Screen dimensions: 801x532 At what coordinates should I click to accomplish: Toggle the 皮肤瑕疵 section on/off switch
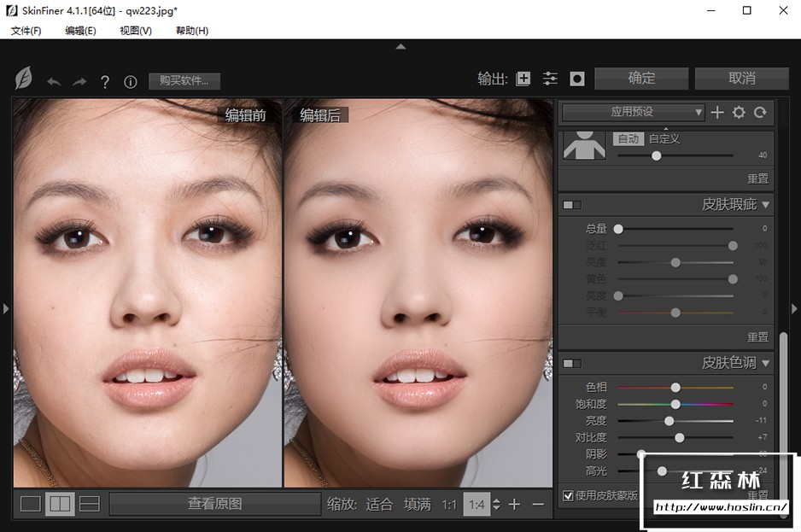click(x=571, y=205)
